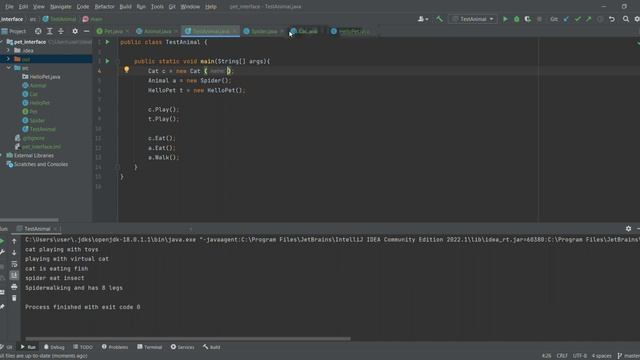The image size is (640, 360).
Task: Click the wrench icon in Run panel
Action: point(2,253)
